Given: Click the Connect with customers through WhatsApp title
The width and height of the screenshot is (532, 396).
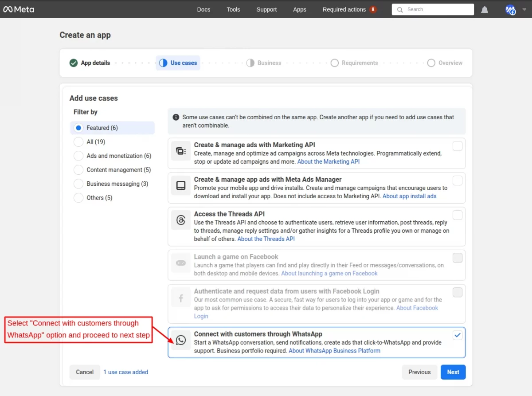Looking at the screenshot, I should (x=258, y=334).
